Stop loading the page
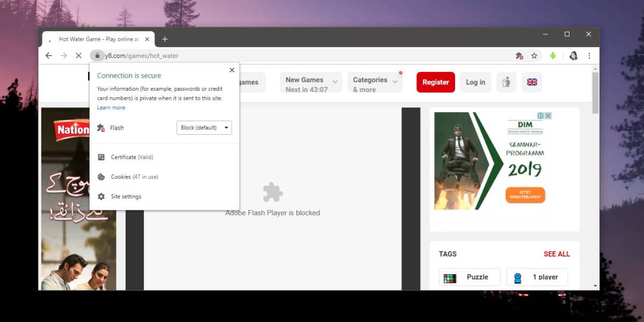Screen dimensions: 644x322 point(78,55)
